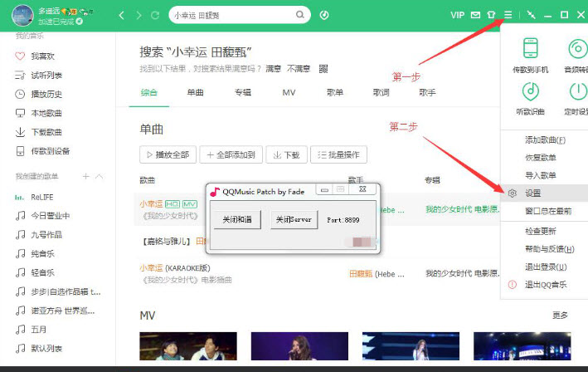Click 播放全部 button
Image resolution: width=588 pixels, height=372 pixels.
click(x=168, y=154)
